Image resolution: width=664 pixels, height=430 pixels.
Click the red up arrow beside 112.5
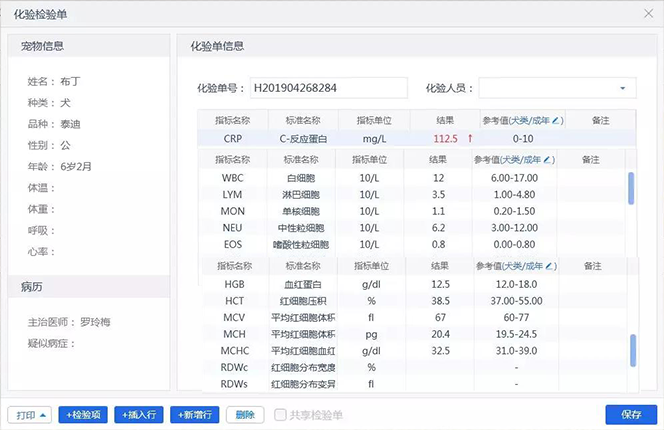(x=470, y=139)
